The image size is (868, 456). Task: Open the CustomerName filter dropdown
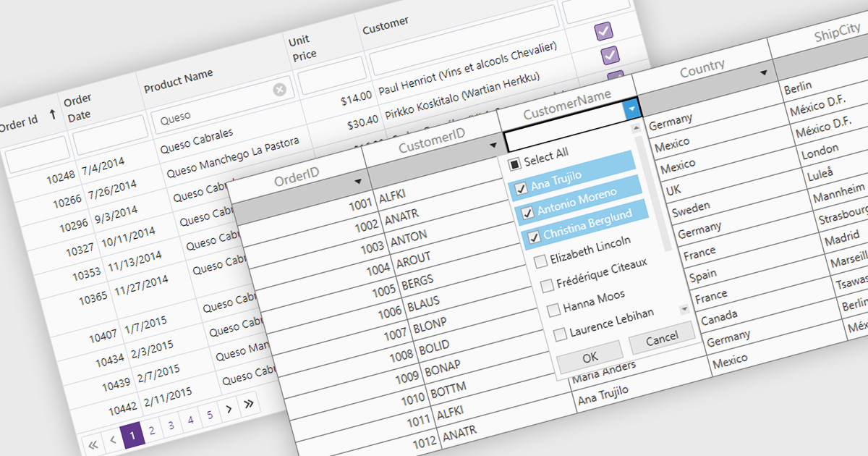click(x=633, y=109)
